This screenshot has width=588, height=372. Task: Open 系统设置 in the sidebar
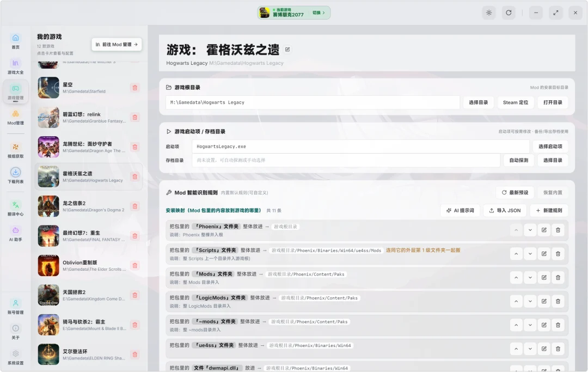tap(15, 357)
